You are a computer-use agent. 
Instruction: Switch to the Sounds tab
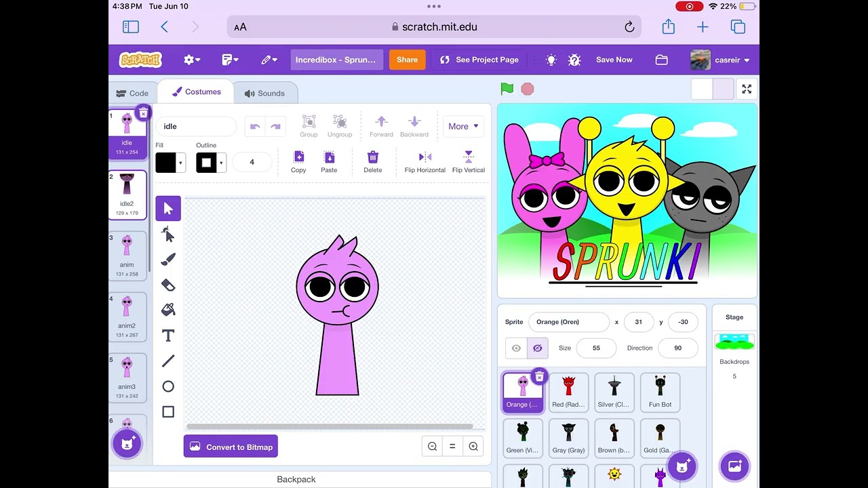tap(264, 93)
